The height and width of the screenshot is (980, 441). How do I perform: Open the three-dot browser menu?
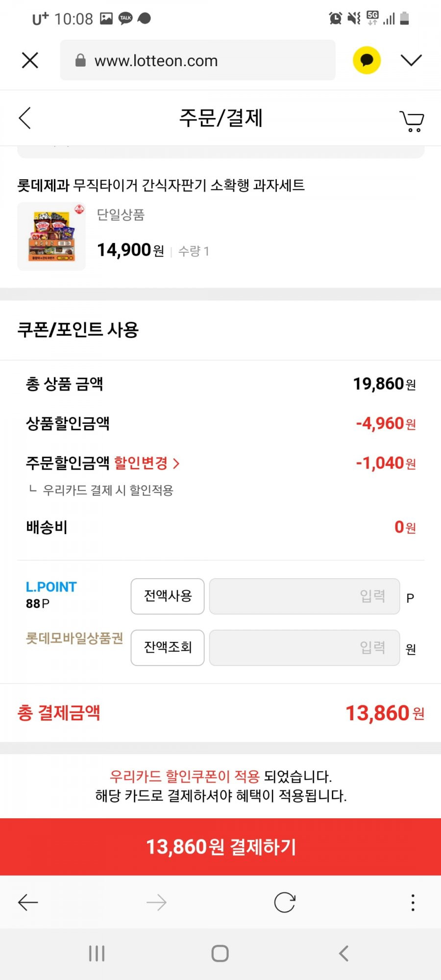coord(413,902)
